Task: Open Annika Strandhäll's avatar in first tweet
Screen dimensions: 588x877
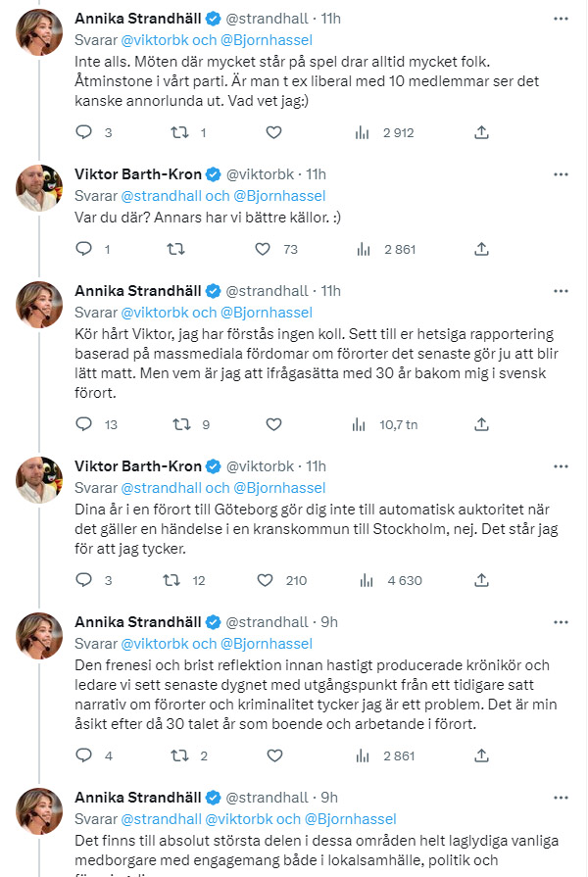Action: point(40,33)
